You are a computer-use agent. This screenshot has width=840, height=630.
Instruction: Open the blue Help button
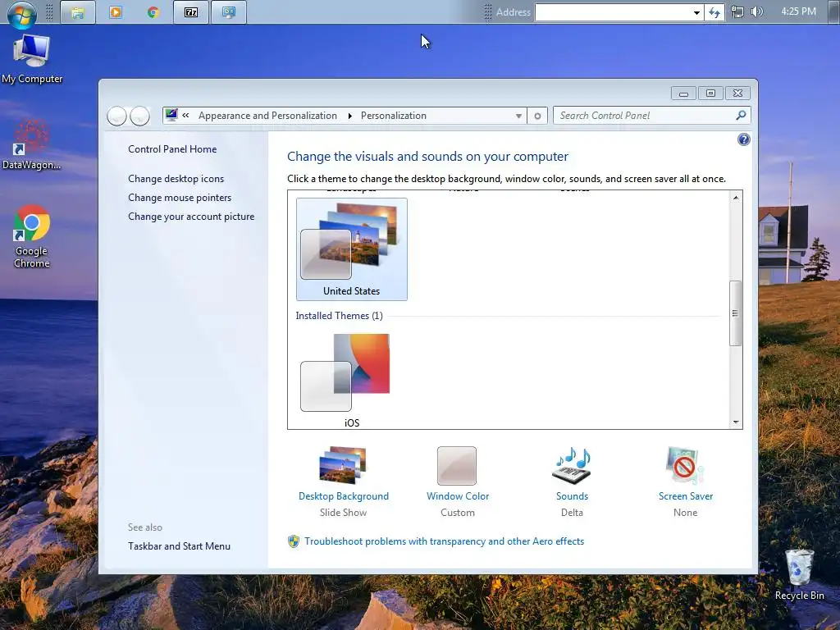click(743, 139)
